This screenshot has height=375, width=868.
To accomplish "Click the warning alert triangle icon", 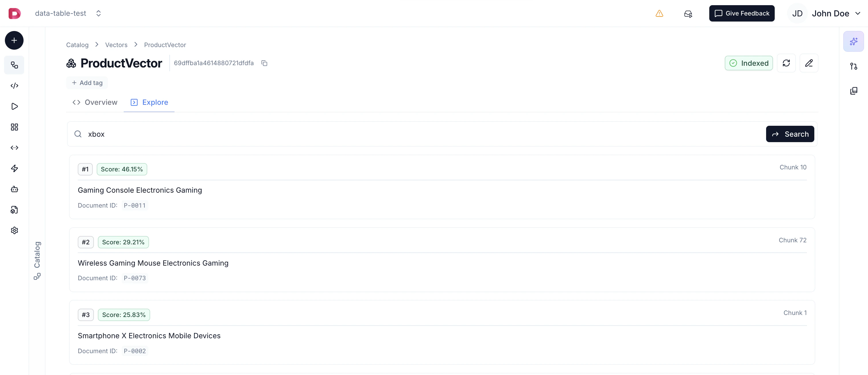I will (x=659, y=13).
